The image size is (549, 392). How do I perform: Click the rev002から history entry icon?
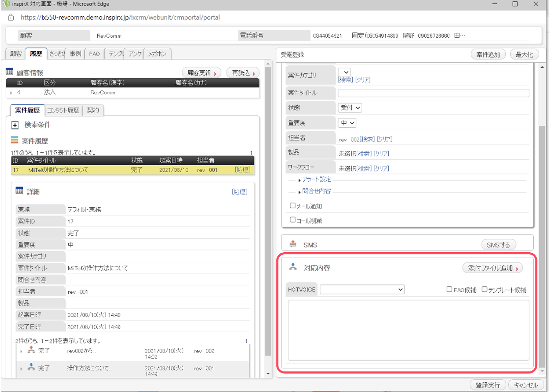(x=31, y=349)
